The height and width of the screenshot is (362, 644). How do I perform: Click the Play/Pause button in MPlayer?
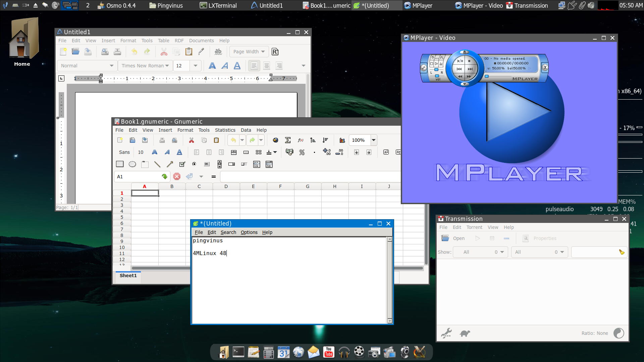tap(460, 61)
